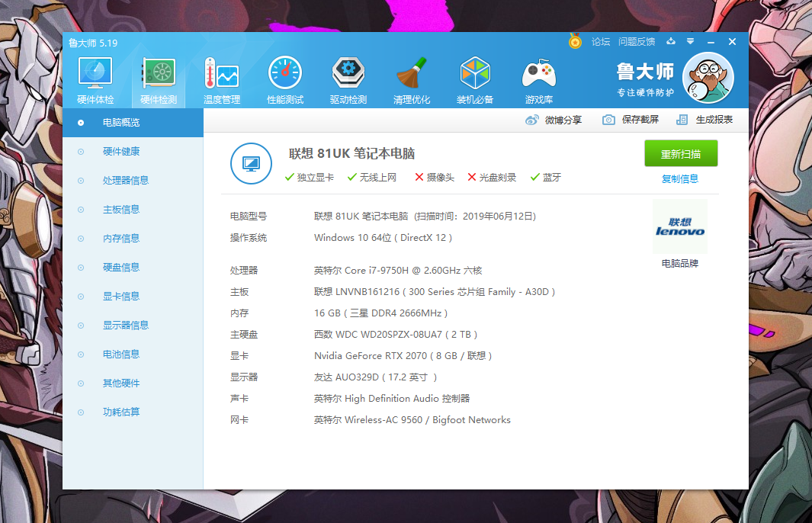Click the High Definition Audio sound card value
The image size is (812, 523).
click(x=392, y=399)
